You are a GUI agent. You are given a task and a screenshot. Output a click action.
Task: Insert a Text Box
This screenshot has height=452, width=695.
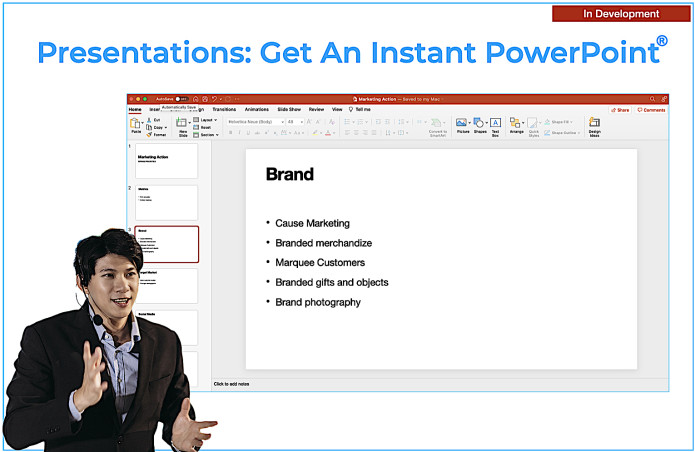tap(495, 124)
